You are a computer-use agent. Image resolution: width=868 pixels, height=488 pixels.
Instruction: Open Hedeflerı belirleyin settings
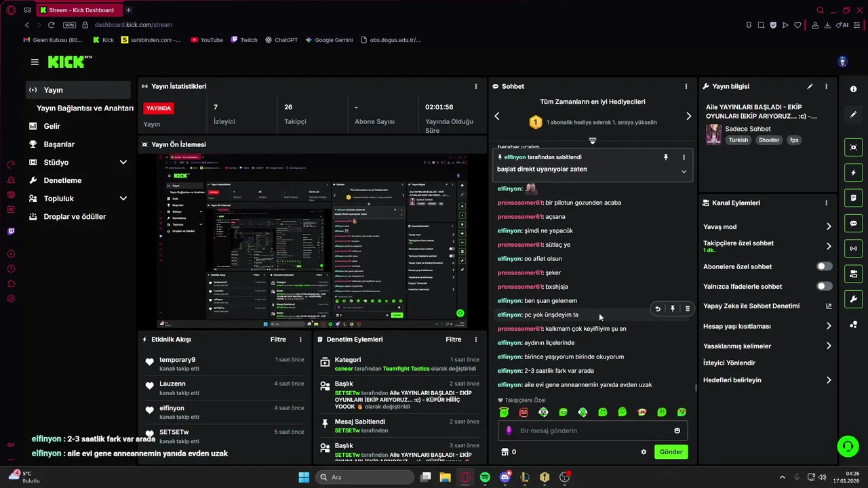pyautogui.click(x=767, y=380)
